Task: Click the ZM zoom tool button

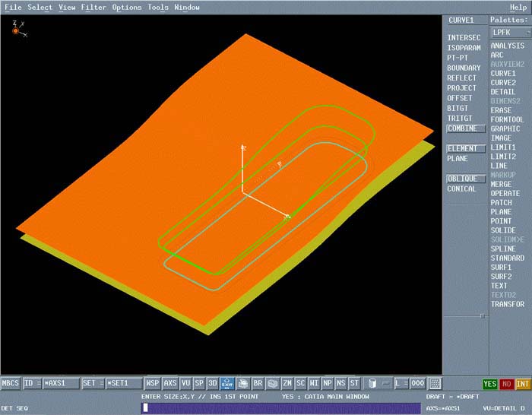Action: tap(287, 383)
